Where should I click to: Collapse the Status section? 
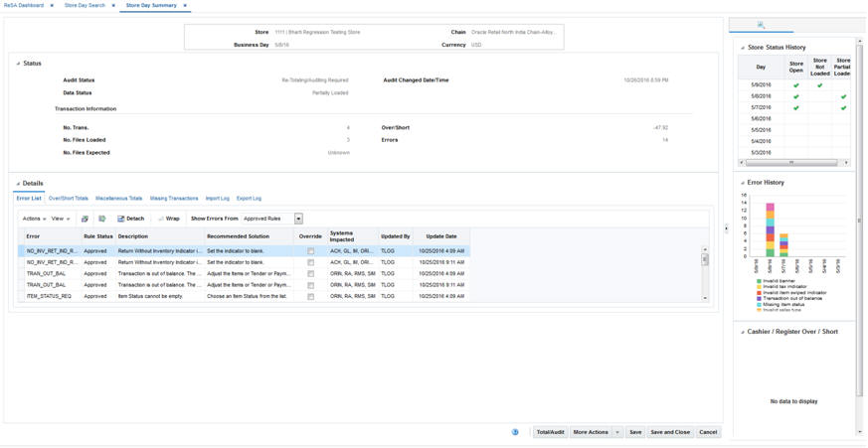pos(18,64)
